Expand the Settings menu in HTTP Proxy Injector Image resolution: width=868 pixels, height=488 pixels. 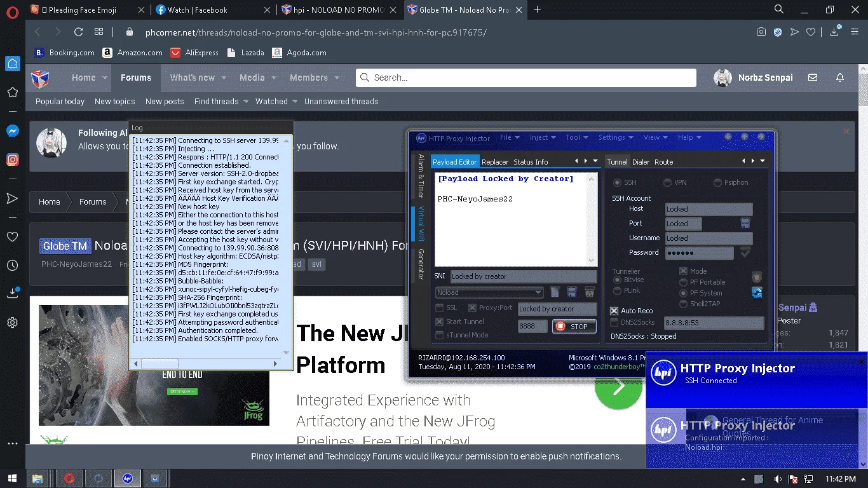pyautogui.click(x=616, y=138)
